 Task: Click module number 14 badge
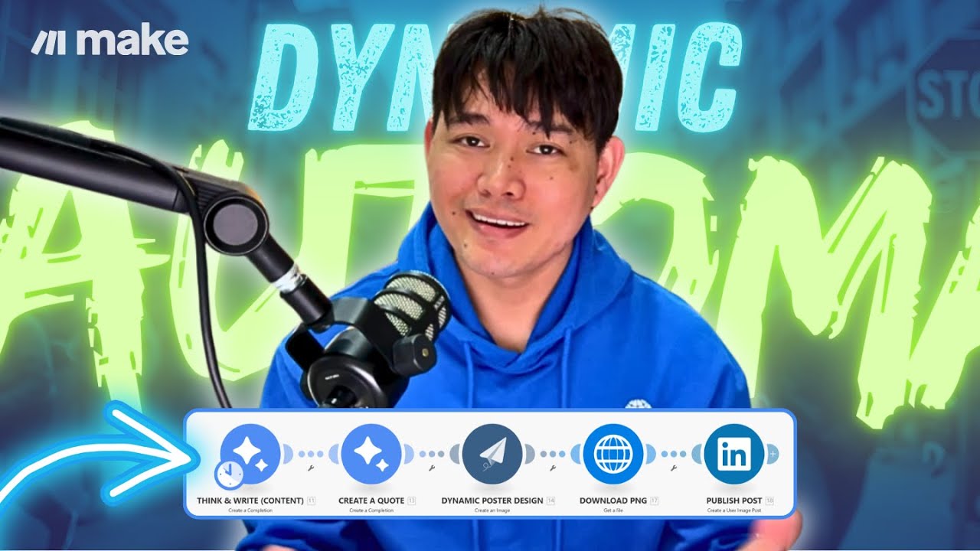[550, 500]
